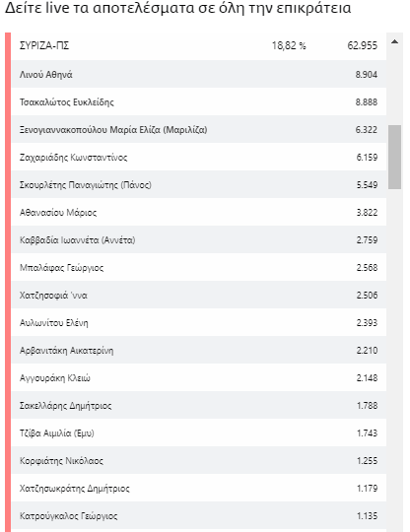This screenshot has width=410, height=532.
Task: Click Αγγουράκη Κλειώ row
Action: (x=199, y=378)
